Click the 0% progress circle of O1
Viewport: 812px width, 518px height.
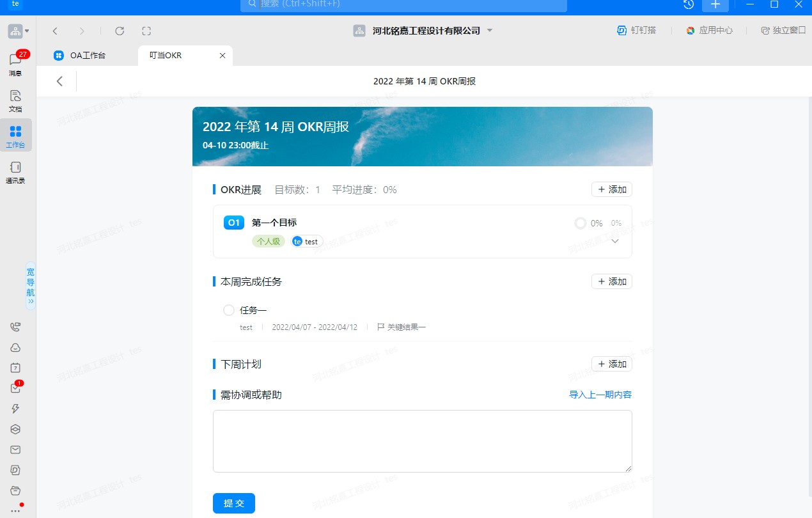click(x=581, y=223)
